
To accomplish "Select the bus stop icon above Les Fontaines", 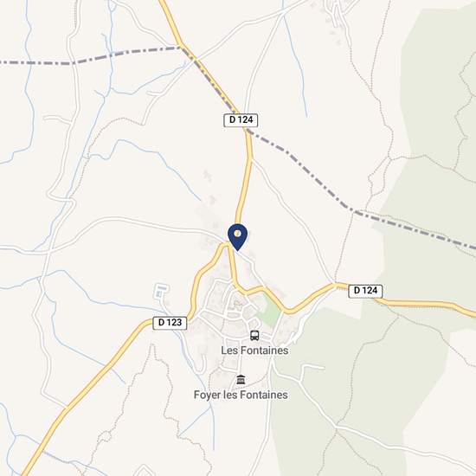I will click(x=254, y=336).
